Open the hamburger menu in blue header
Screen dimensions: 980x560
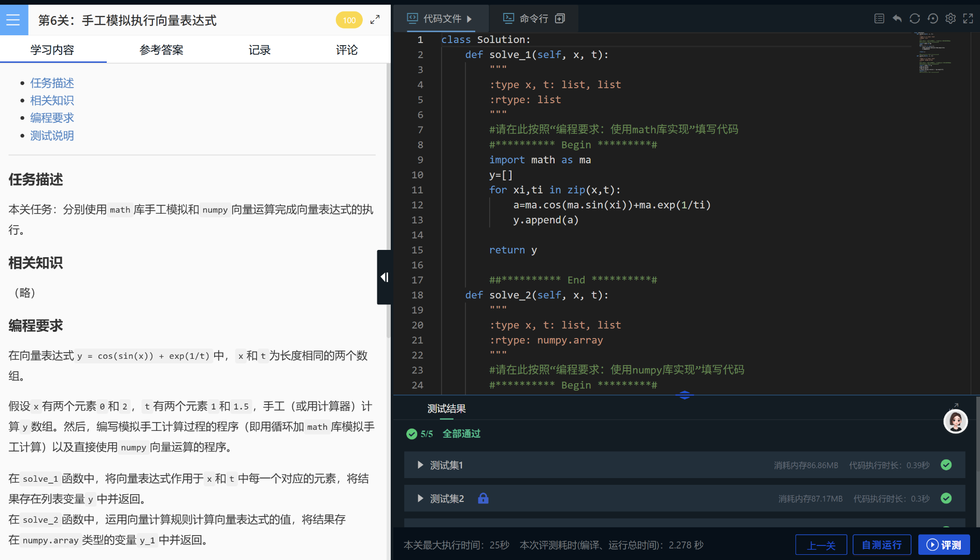tap(13, 20)
